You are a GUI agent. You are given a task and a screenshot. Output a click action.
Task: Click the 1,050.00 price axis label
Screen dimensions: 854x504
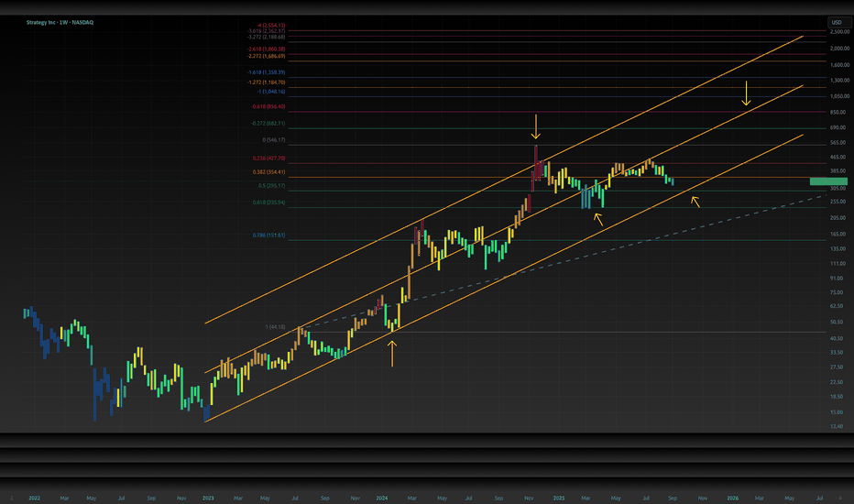coord(839,96)
